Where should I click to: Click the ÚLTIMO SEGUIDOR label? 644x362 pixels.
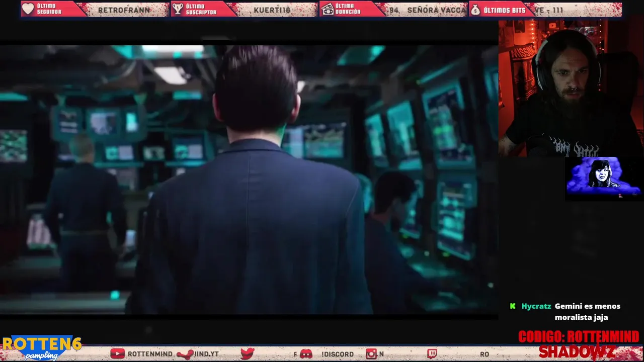[x=49, y=9]
